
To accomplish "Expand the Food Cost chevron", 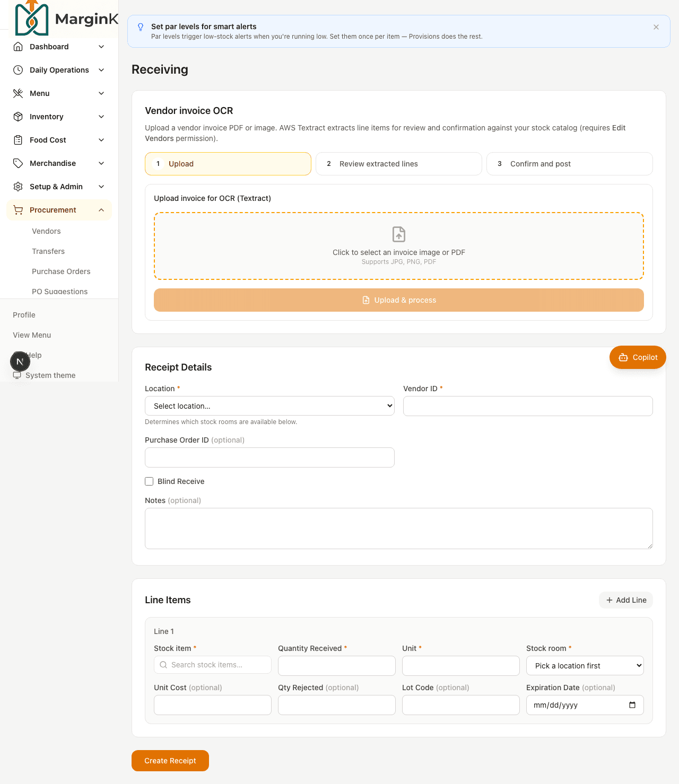I will coord(101,140).
